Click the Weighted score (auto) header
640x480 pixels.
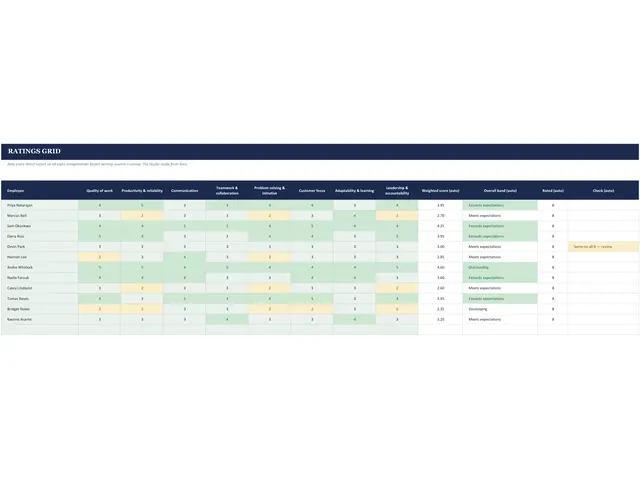[440, 191]
